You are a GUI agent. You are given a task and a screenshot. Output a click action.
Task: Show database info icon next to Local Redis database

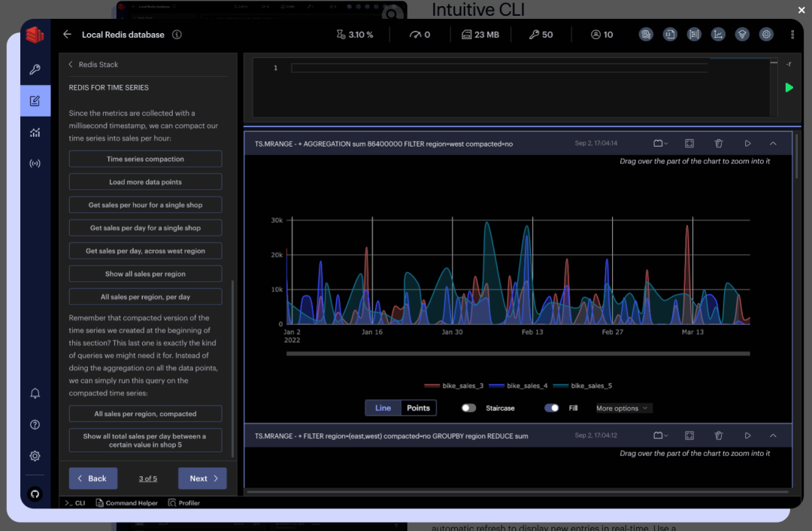click(177, 35)
